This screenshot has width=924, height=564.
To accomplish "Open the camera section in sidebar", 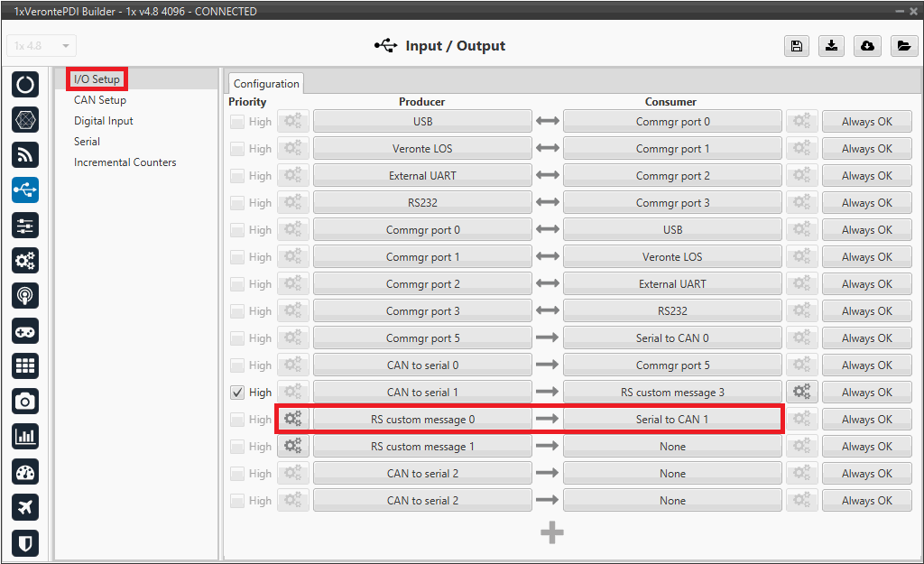I will click(x=25, y=401).
